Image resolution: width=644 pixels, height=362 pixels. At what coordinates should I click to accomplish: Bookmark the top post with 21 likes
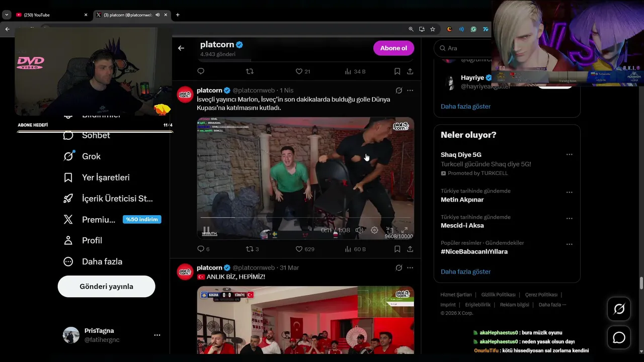(397, 71)
